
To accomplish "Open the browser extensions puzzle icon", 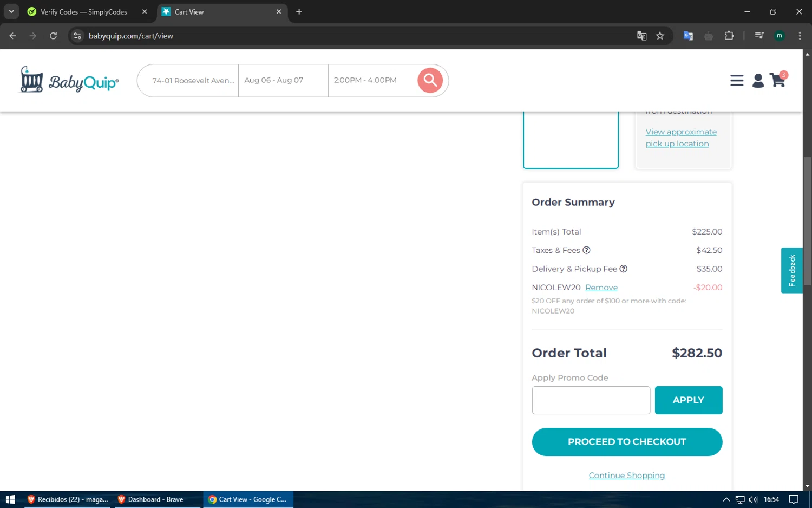I will coord(729,36).
